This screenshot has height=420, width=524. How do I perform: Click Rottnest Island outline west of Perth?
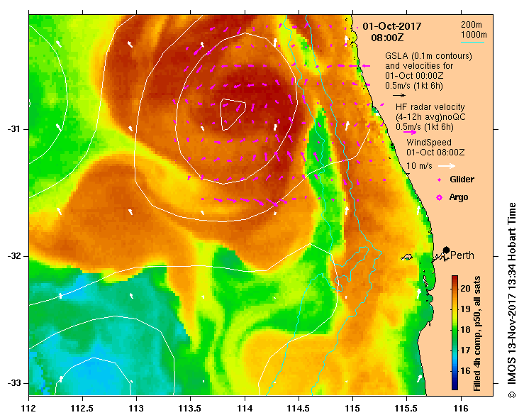pos(407,257)
